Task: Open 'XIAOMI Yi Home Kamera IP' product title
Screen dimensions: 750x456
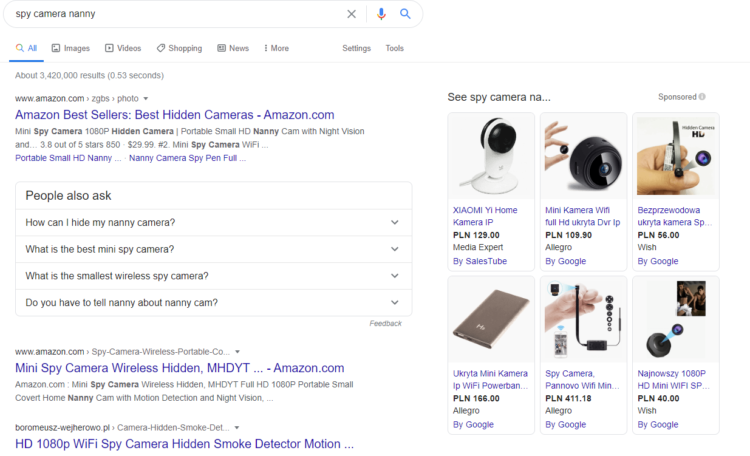Action: [485, 216]
